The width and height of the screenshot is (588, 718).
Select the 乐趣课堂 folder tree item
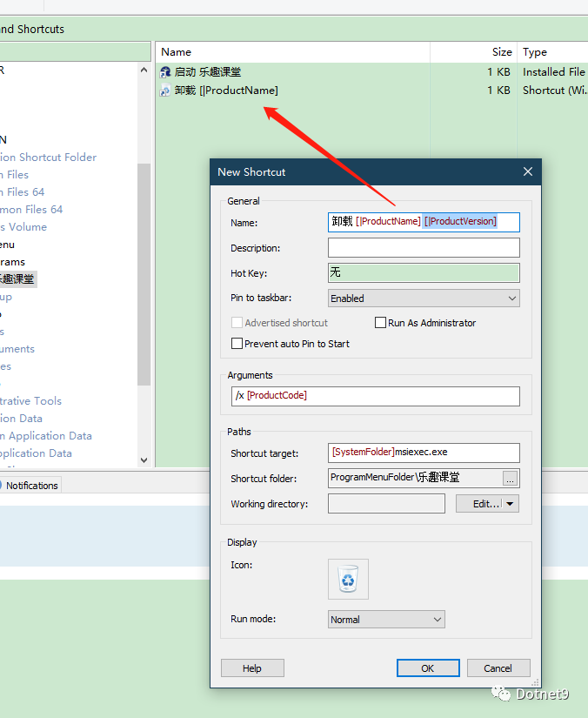(x=17, y=278)
